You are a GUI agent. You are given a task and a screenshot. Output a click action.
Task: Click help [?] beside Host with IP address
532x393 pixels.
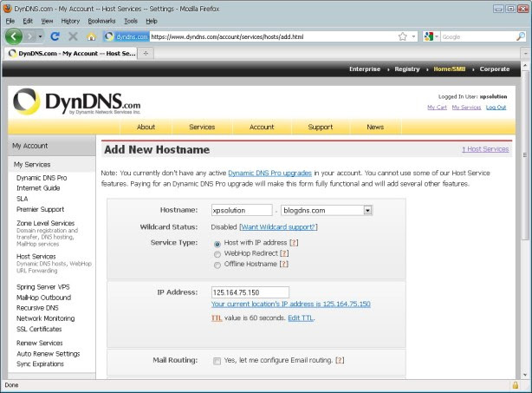coord(294,243)
